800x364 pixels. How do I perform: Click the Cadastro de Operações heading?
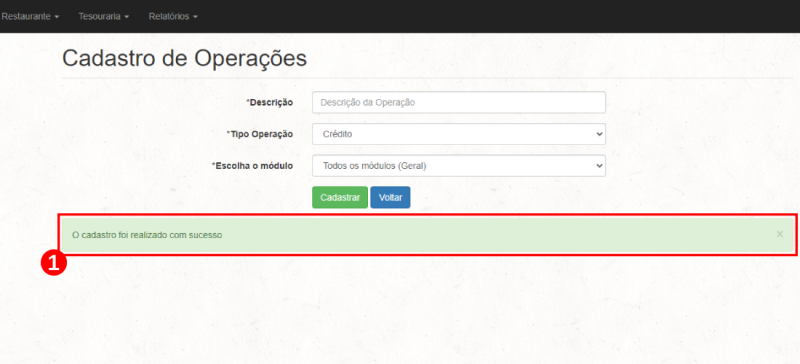click(185, 58)
